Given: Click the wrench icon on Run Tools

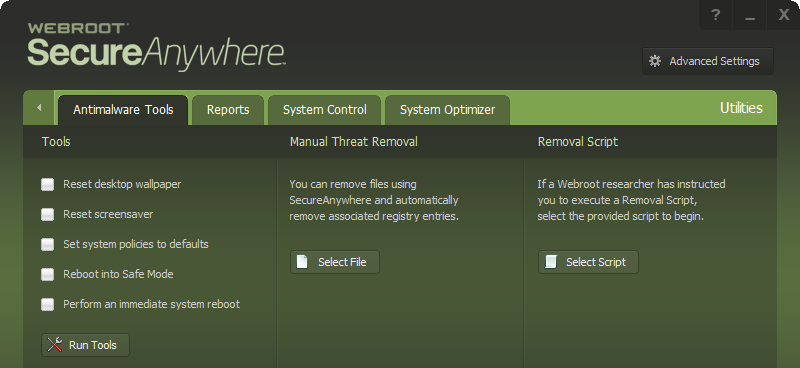Looking at the screenshot, I should coord(55,345).
